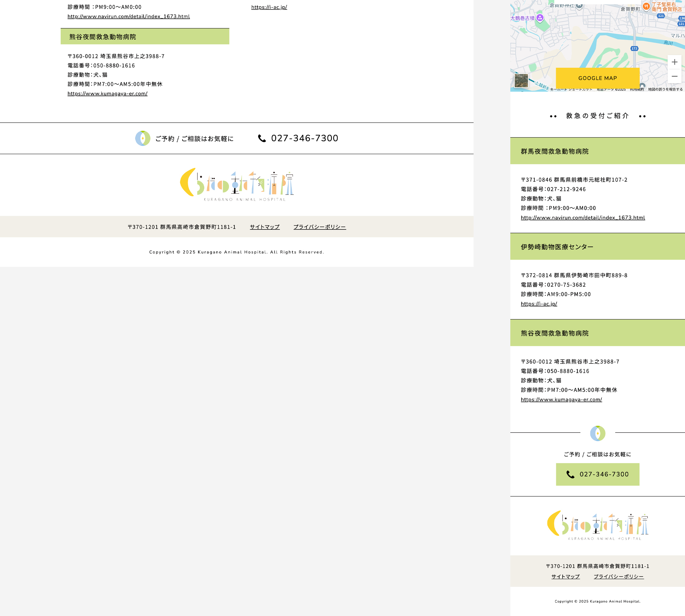This screenshot has width=685, height=616.
Task: Open the yellow GOOGLE MAP button
Action: click(597, 78)
